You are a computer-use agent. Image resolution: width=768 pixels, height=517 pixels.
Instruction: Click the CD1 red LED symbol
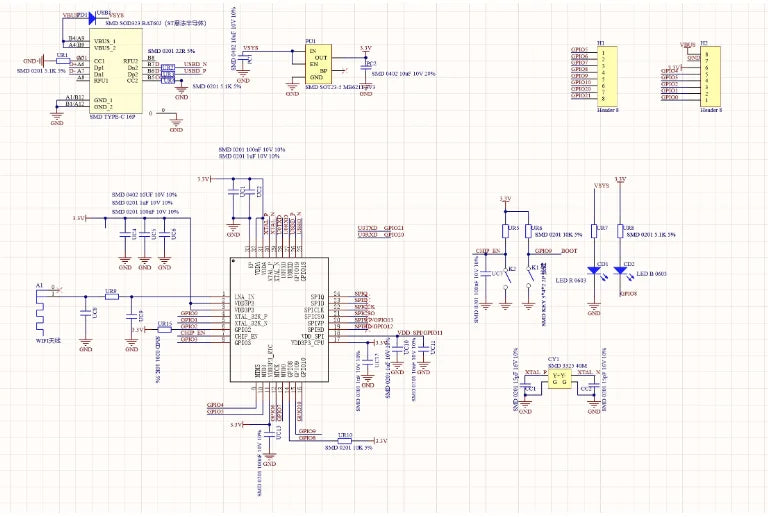(595, 271)
